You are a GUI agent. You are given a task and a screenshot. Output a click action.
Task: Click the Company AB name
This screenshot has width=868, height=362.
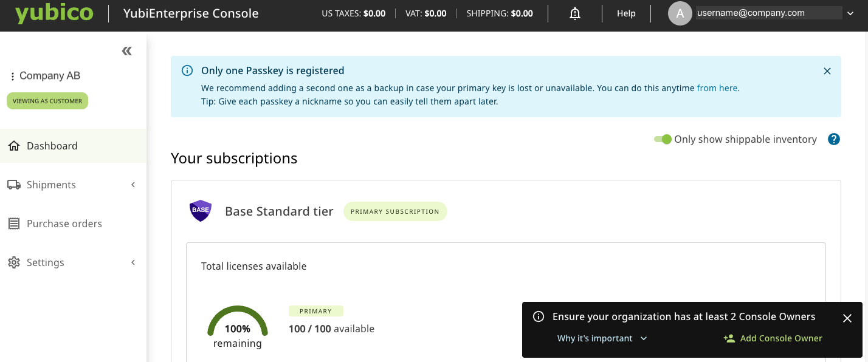(x=50, y=76)
